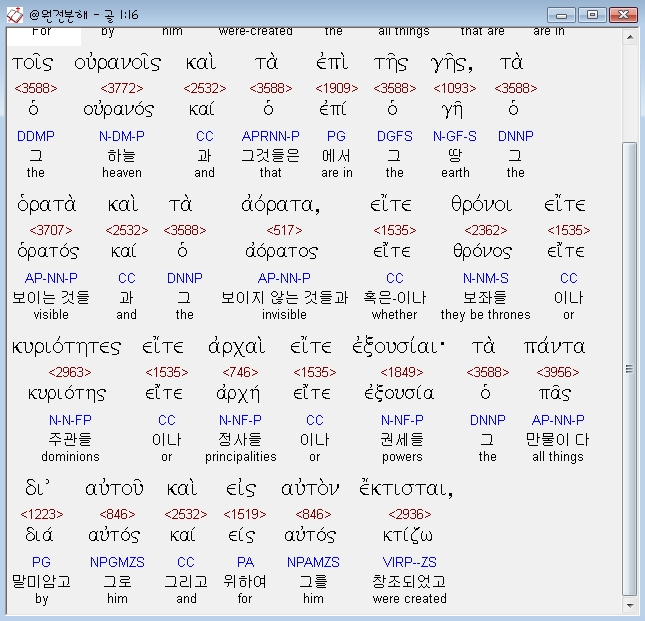Click Korean gloss 창조되었고

click(409, 582)
